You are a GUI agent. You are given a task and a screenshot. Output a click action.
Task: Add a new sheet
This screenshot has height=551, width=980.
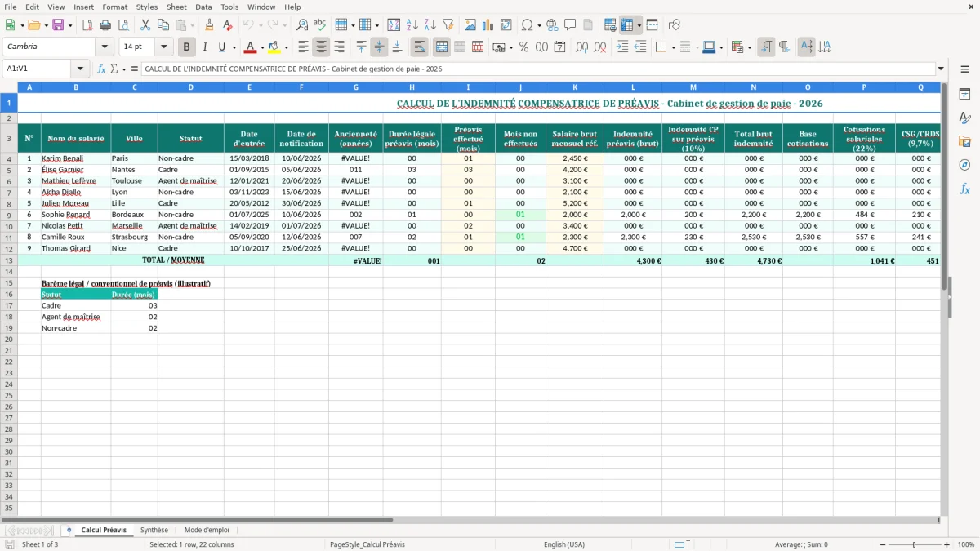click(x=69, y=530)
